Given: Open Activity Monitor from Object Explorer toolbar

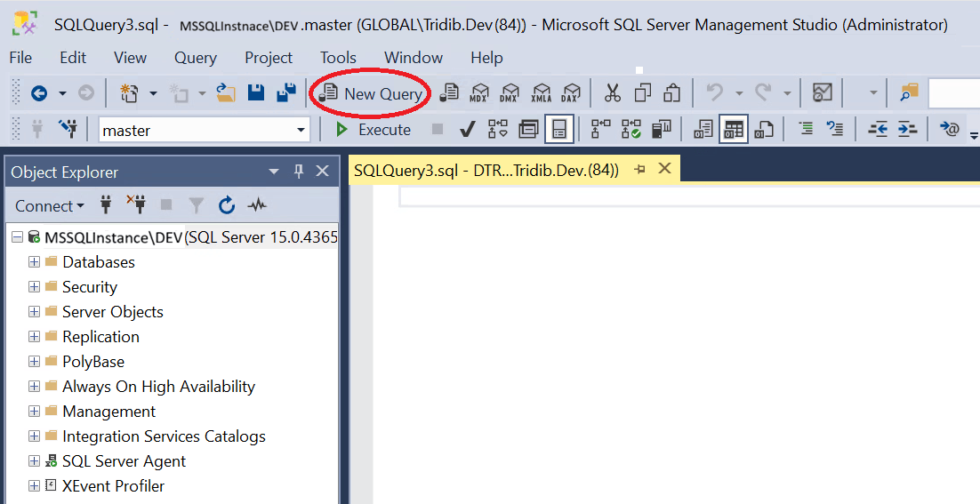Looking at the screenshot, I should [257, 205].
